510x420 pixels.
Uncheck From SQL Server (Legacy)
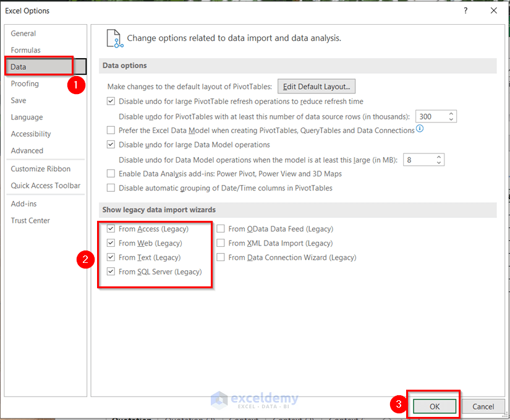(111, 272)
